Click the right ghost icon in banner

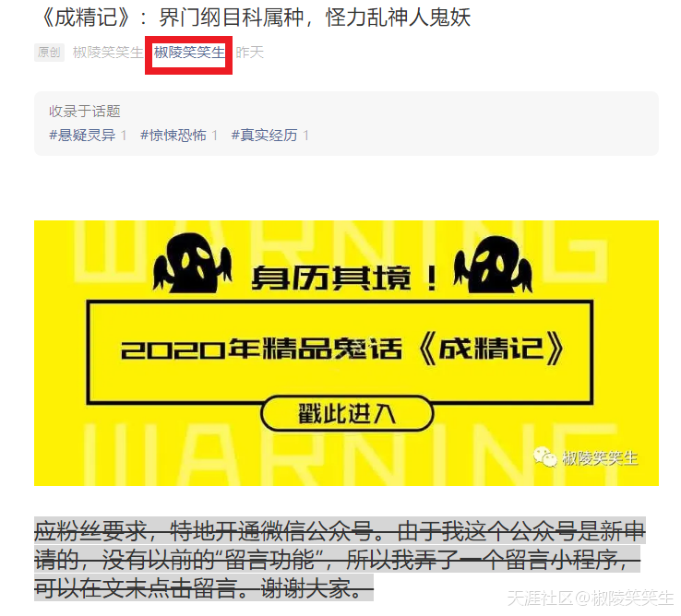493,265
